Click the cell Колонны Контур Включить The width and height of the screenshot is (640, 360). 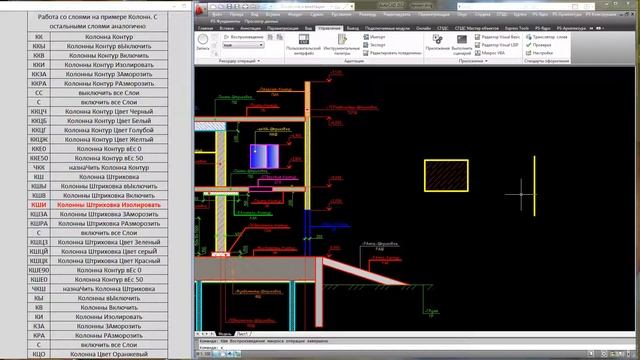coord(109,56)
